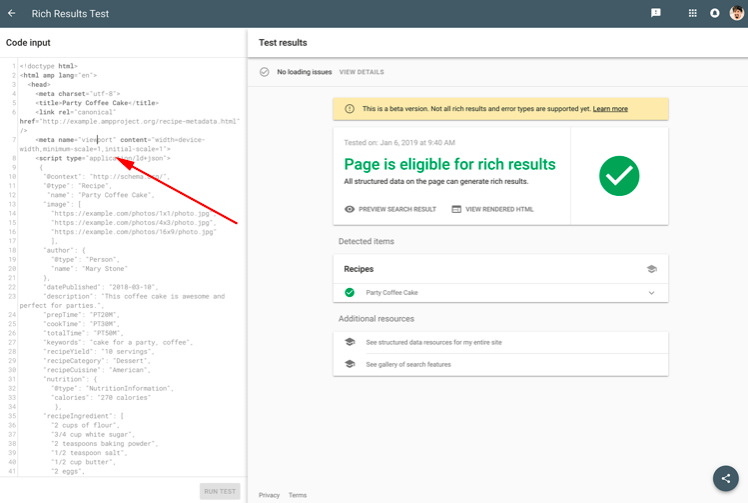Open the feedback icon in header
748x503 pixels.
(656, 13)
